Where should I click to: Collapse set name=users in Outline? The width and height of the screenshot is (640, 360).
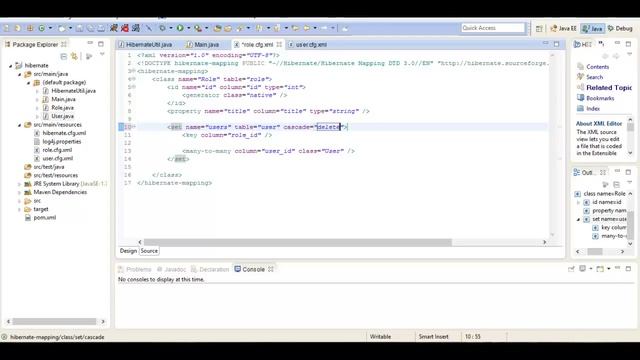point(578,219)
